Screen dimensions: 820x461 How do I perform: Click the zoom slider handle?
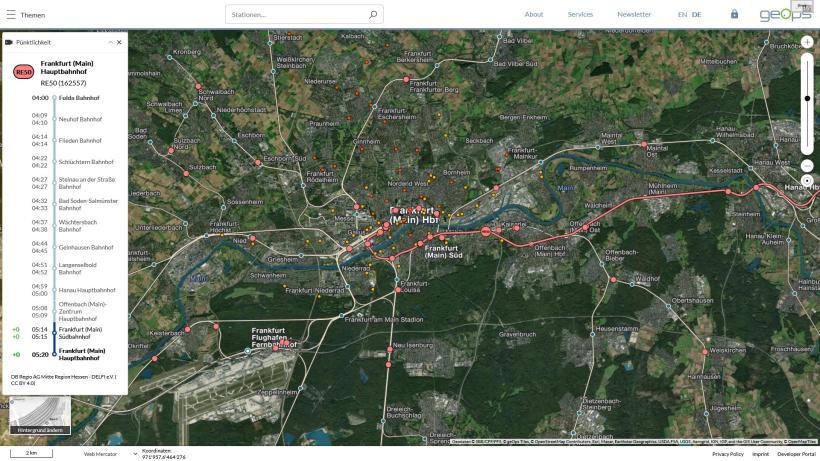pyautogui.click(x=807, y=98)
